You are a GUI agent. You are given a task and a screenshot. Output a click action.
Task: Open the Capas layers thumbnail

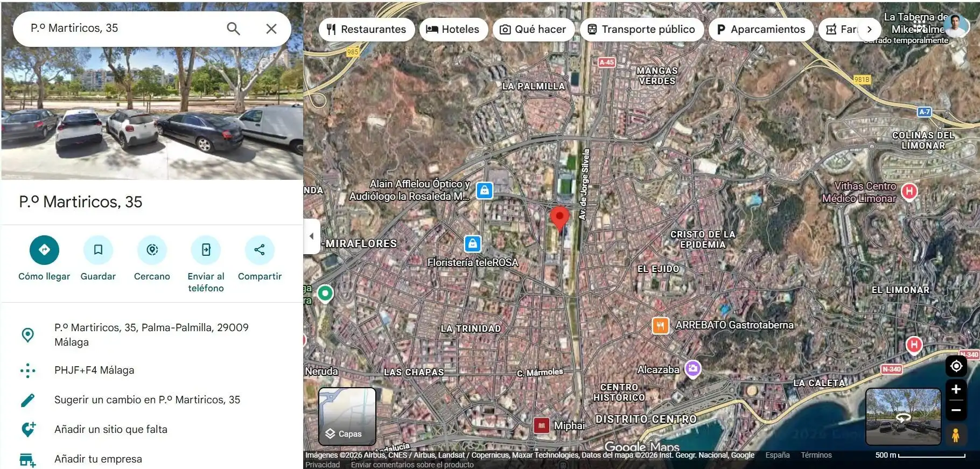click(x=347, y=416)
